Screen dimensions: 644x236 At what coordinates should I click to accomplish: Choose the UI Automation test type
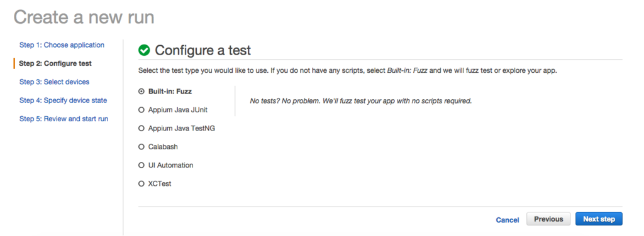pyautogui.click(x=142, y=166)
